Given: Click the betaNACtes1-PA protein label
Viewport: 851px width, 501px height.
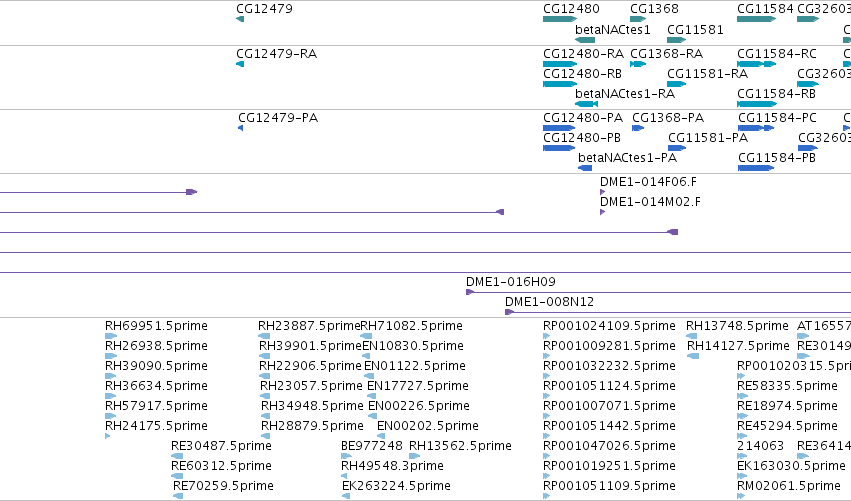Looking at the screenshot, I should pyautogui.click(x=627, y=158).
